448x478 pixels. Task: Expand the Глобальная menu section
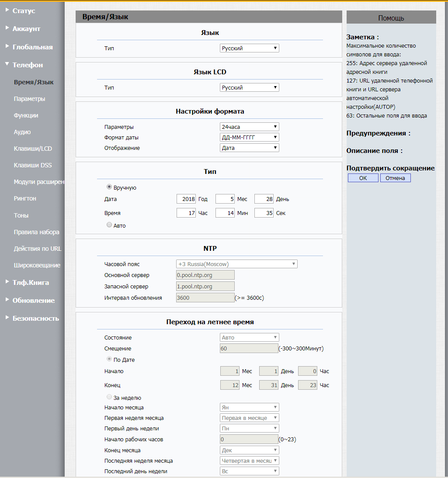[32, 47]
